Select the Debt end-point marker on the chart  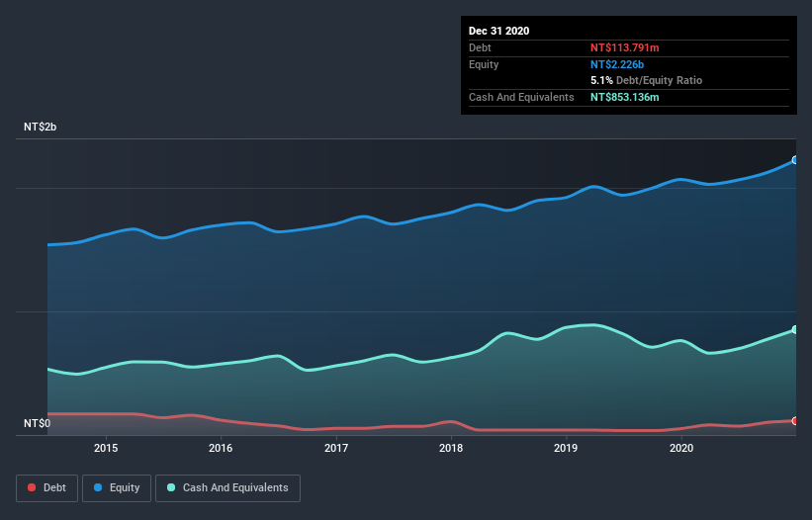pyautogui.click(x=795, y=421)
